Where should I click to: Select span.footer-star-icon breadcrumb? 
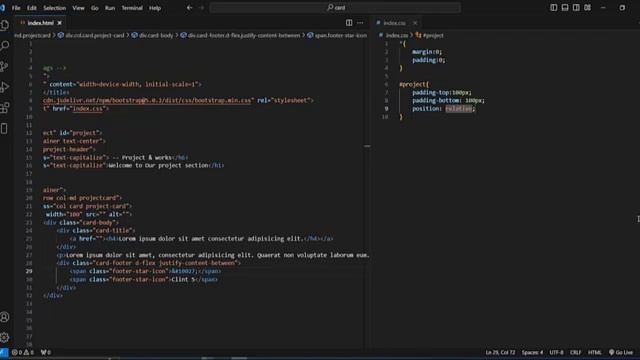340,36
